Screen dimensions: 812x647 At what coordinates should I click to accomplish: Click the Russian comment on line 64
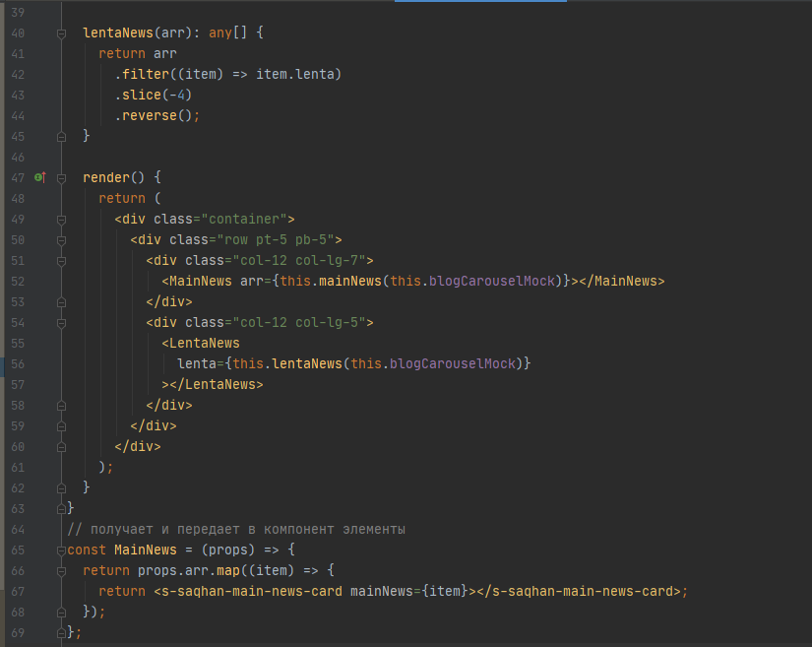click(236, 530)
